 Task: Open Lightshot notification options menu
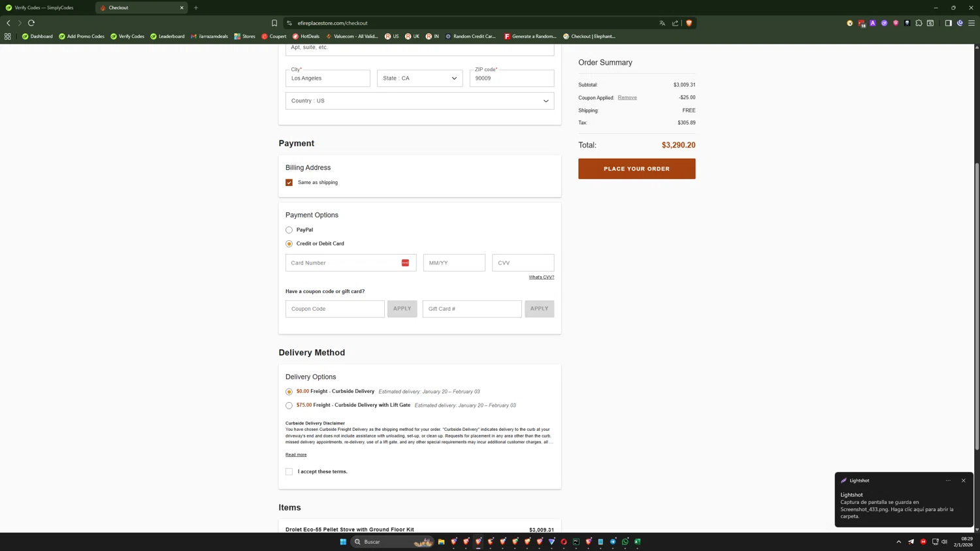tap(948, 480)
